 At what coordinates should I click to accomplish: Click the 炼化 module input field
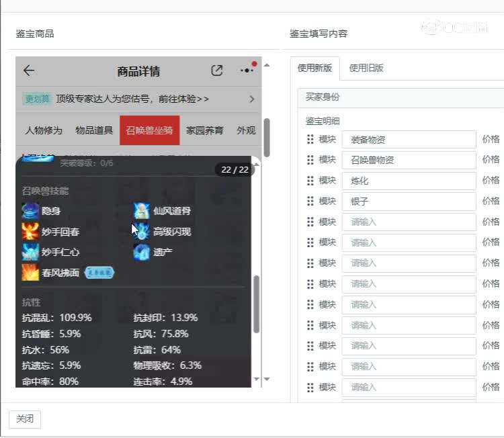pyautogui.click(x=409, y=181)
